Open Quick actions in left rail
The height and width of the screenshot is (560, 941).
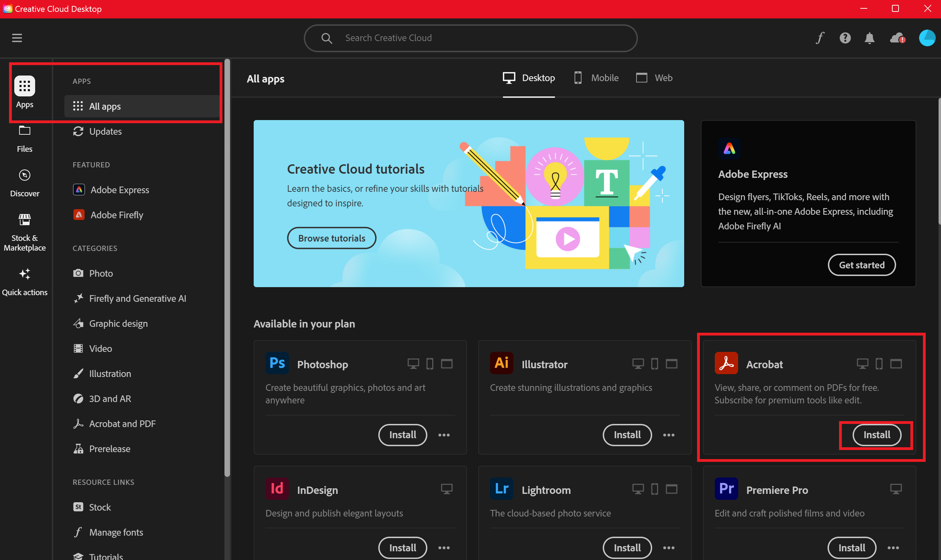(x=25, y=282)
